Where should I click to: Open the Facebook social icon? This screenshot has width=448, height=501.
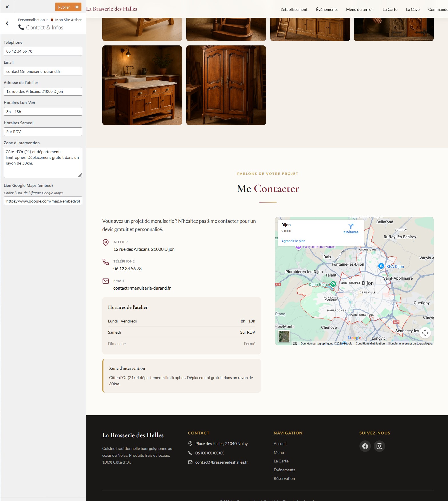coord(365,446)
